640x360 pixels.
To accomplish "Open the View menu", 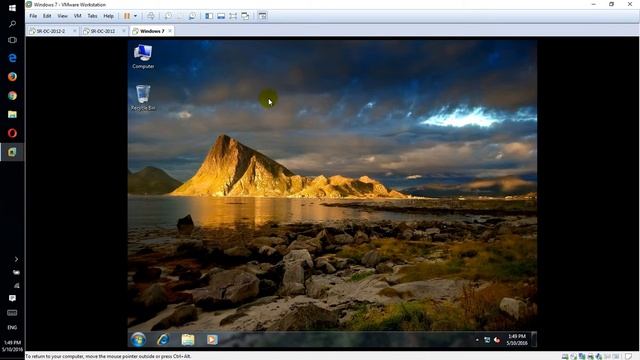I will (x=62, y=16).
